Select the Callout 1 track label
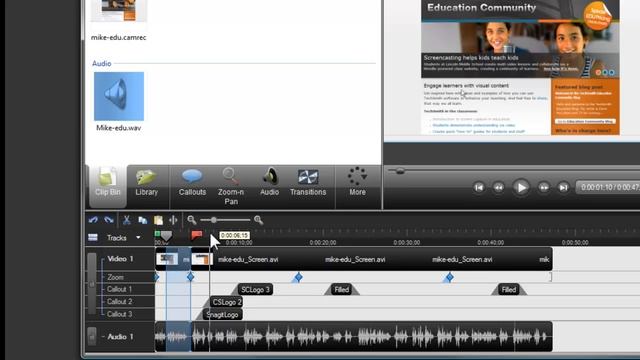640x360 pixels. (119, 289)
